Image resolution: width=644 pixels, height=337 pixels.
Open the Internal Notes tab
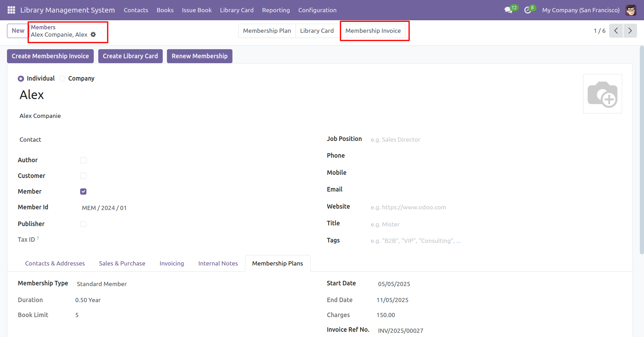tap(218, 263)
